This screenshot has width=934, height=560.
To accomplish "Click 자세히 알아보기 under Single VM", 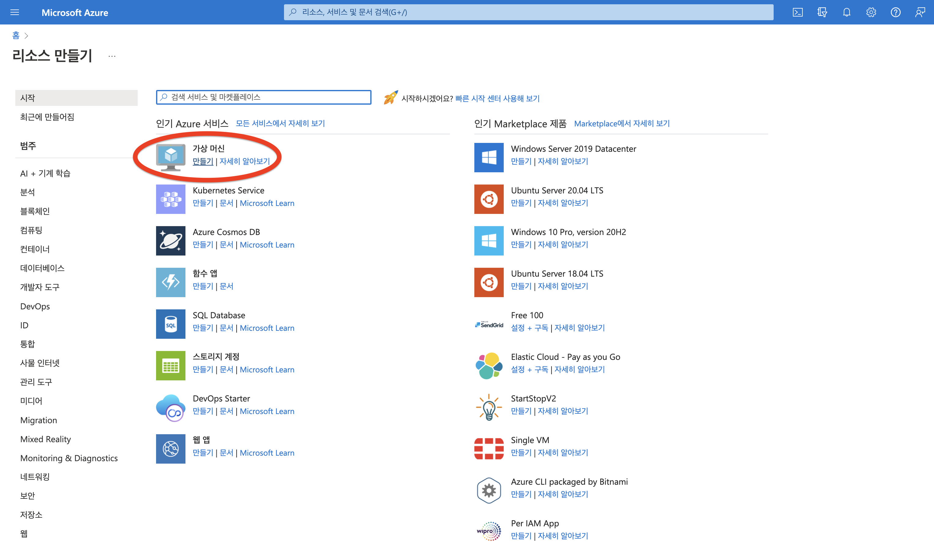I will (x=563, y=453).
